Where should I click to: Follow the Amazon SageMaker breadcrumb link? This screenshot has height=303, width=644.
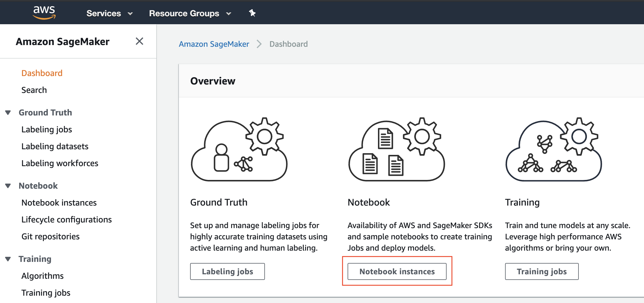point(214,44)
